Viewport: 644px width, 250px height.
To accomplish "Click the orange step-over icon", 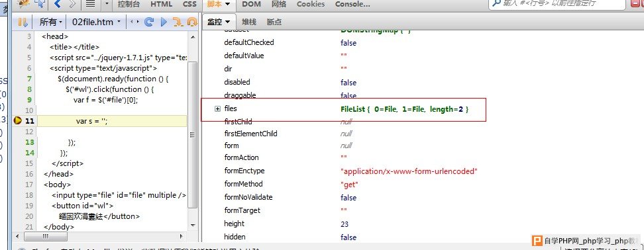I will point(191,22).
